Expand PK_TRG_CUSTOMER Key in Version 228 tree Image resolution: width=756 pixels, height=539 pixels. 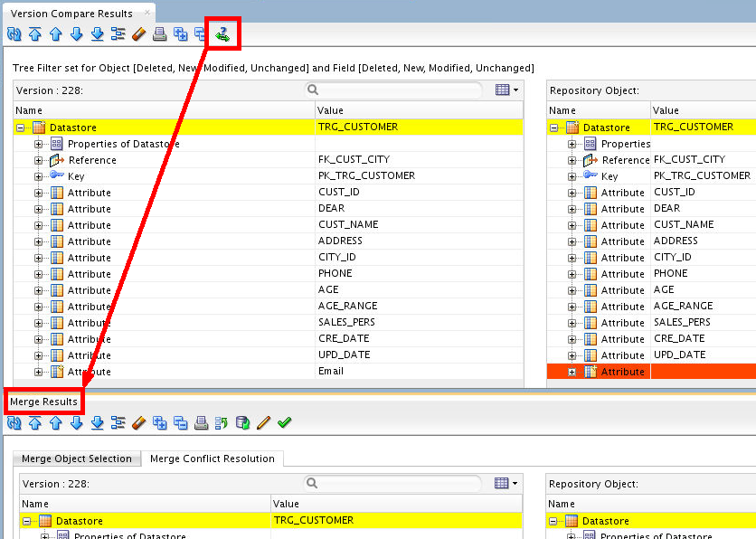point(38,176)
